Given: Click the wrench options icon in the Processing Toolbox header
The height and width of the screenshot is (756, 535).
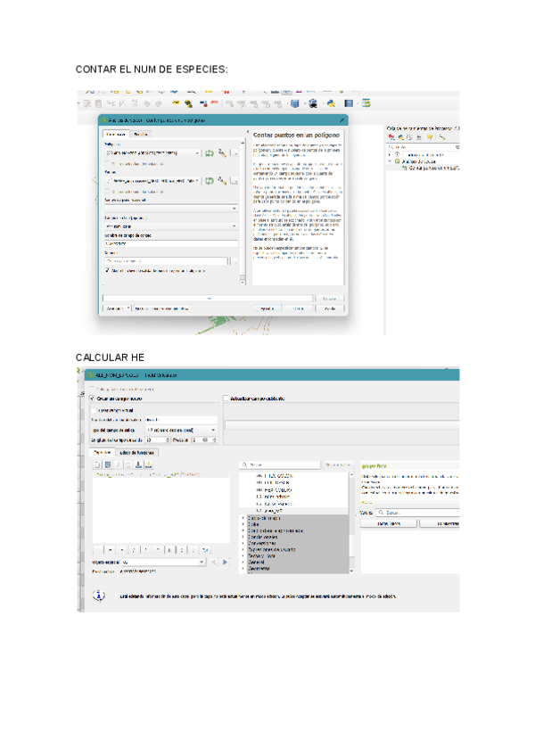Looking at the screenshot, I should pyautogui.click(x=442, y=137).
